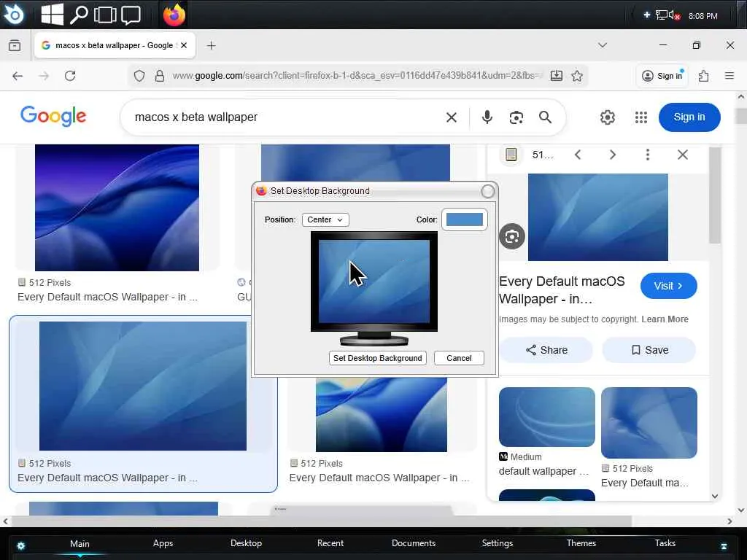Viewport: 747px width, 560px height.
Task: Click the preview panel vertical scrollbar
Action: click(715, 195)
